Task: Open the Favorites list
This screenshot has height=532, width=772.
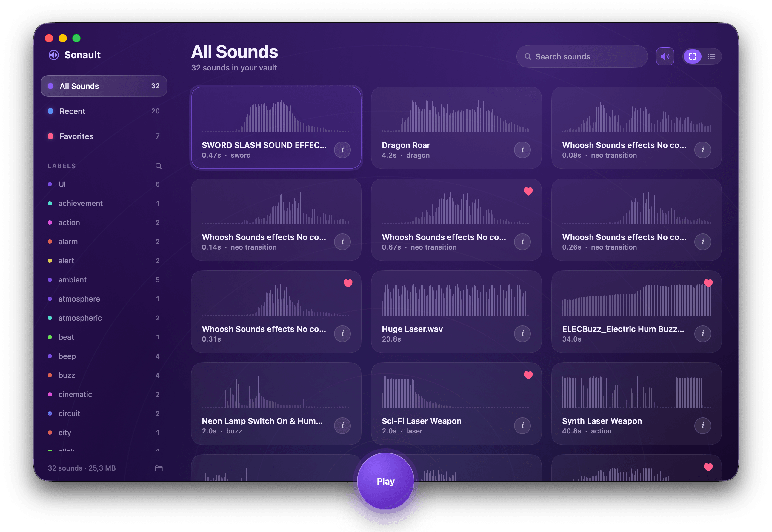Action: pos(104,136)
